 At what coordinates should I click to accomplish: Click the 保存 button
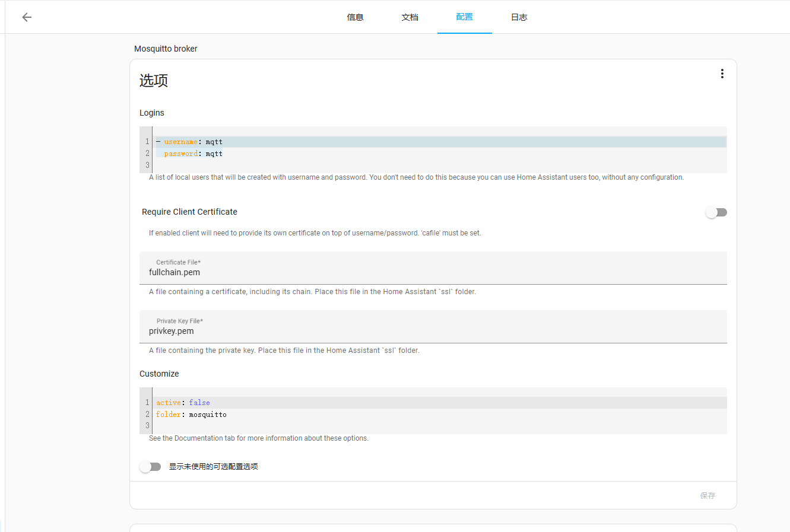tap(707, 495)
